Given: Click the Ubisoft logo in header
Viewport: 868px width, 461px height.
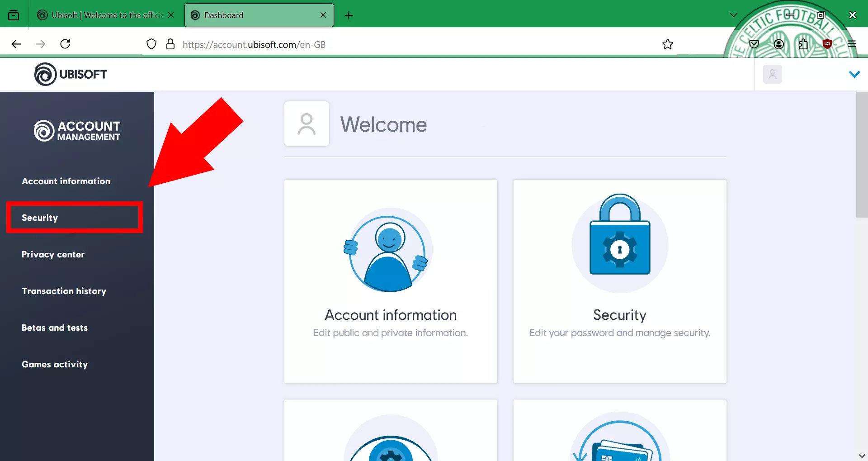Looking at the screenshot, I should pos(71,74).
